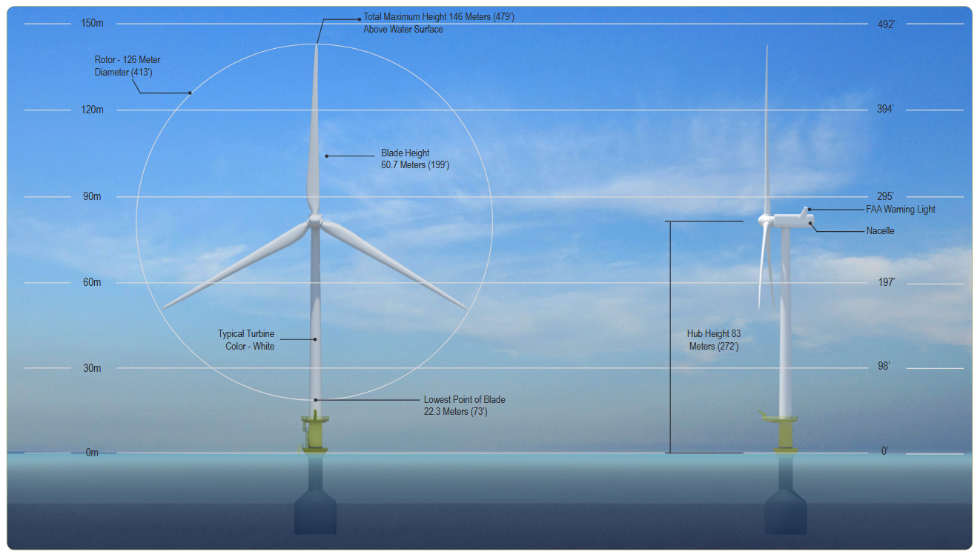
Task: Click the "Hub Height 83 Meters" label
Action: point(713,340)
